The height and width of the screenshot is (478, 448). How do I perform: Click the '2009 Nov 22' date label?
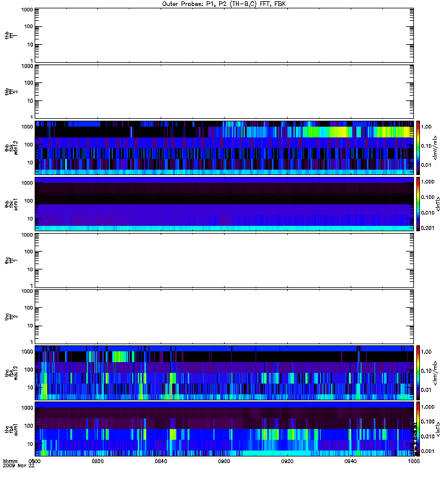19,466
